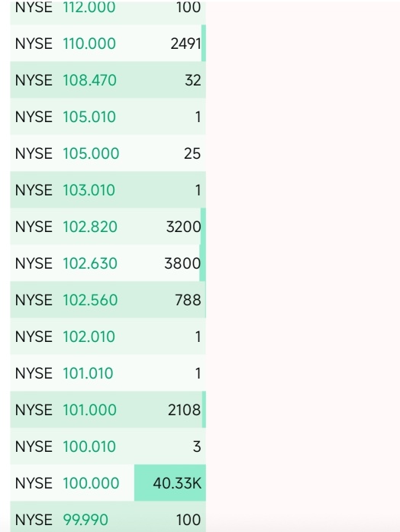Click the 40.33K volume bar
The width and height of the screenshot is (400, 532).
(x=170, y=483)
